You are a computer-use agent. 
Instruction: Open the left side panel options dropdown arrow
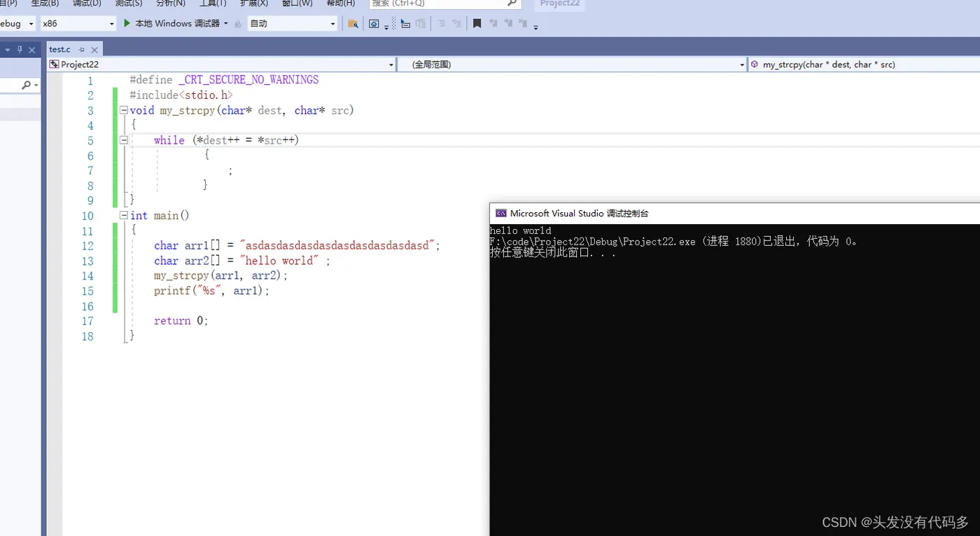click(8, 50)
